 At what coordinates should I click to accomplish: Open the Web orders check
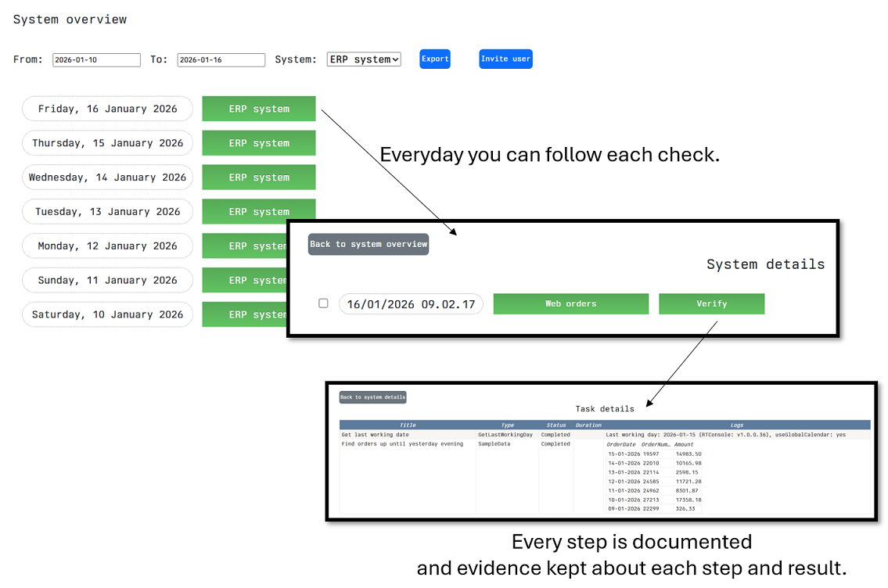(x=570, y=304)
